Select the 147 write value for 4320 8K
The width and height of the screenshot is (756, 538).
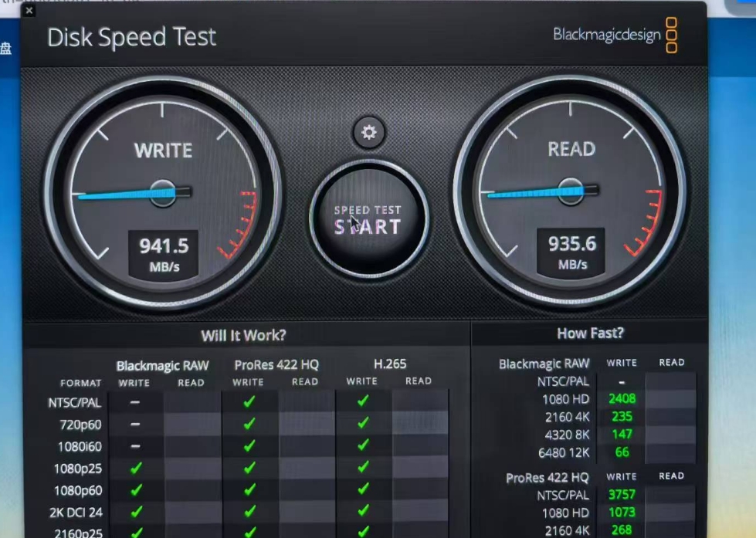click(622, 435)
